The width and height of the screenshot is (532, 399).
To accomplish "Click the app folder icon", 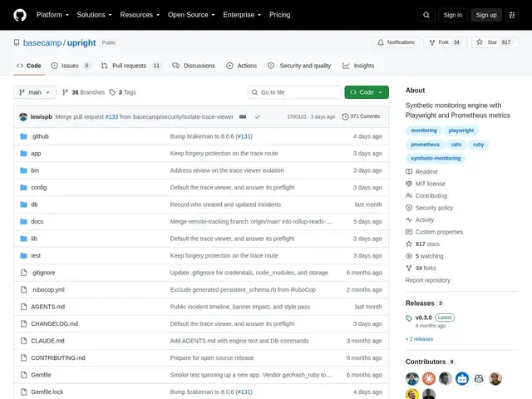I will click(23, 153).
